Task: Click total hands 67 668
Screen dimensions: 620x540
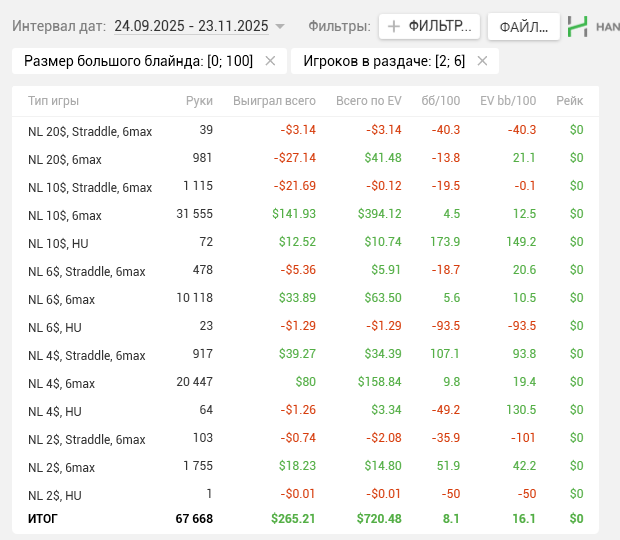Action: [194, 519]
